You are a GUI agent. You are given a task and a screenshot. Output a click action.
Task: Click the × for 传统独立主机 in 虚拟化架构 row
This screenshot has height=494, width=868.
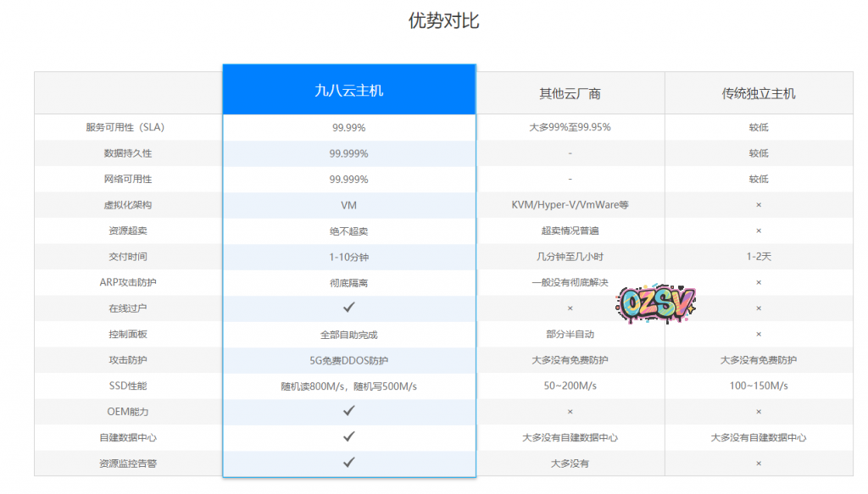pyautogui.click(x=759, y=205)
